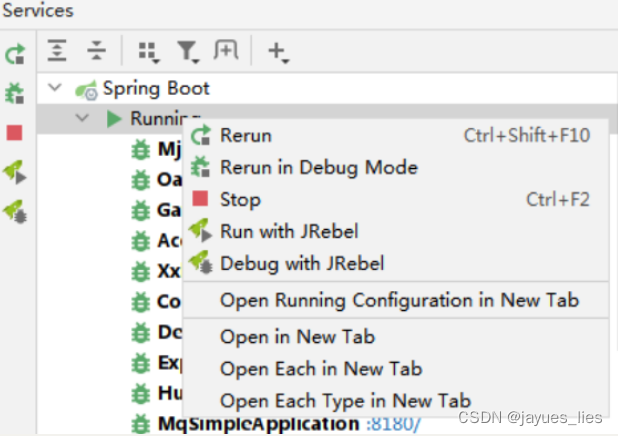Open the :8180/ port link
This screenshot has height=436, width=618.
click(x=393, y=425)
